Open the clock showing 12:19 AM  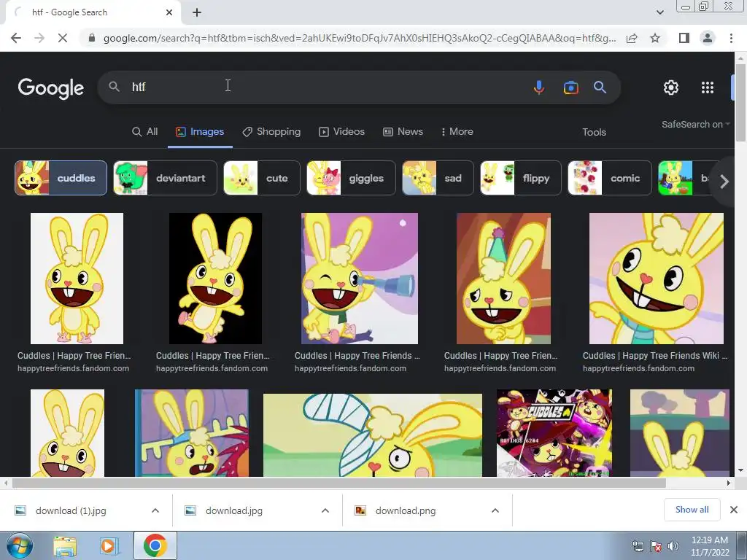click(x=709, y=546)
